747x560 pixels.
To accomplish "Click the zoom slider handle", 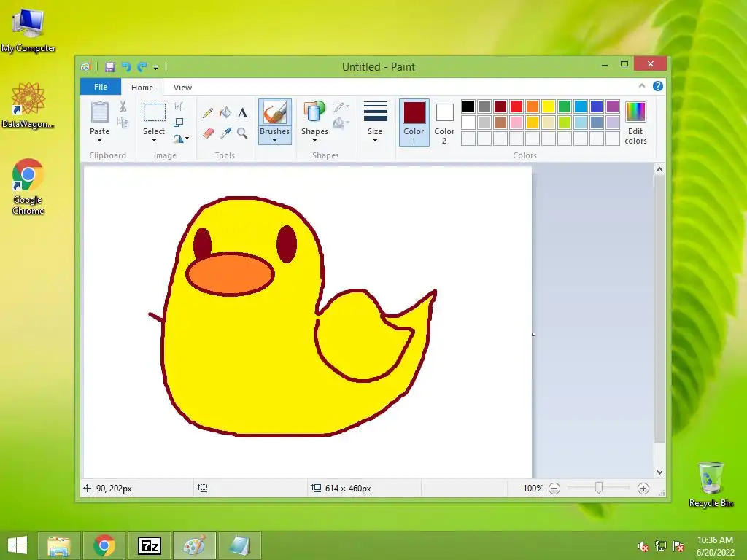I will coord(598,488).
